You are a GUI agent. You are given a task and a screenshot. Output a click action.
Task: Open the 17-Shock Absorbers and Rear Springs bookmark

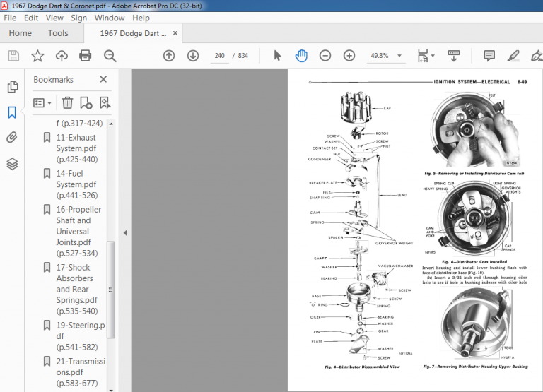(77, 290)
